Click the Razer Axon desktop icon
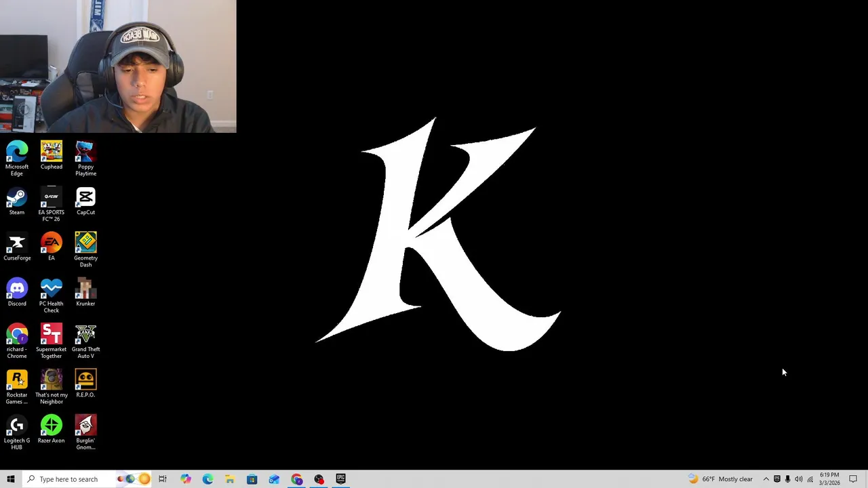The height and width of the screenshot is (488, 868). click(52, 429)
